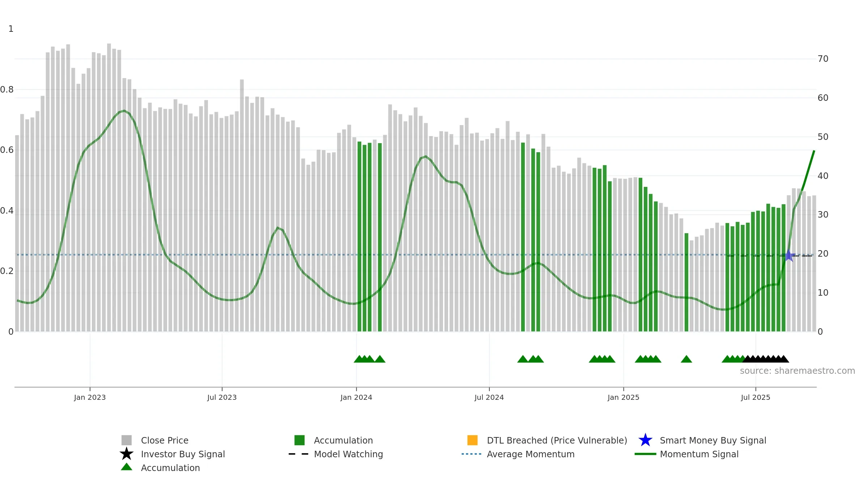Open the sharemaestro.com source link
The height and width of the screenshot is (488, 868).
coord(797,371)
